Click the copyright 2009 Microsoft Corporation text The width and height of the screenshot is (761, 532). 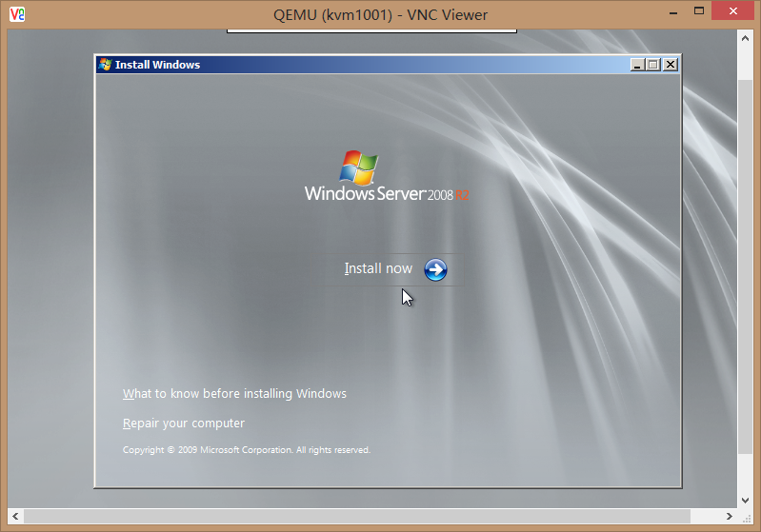tap(247, 450)
